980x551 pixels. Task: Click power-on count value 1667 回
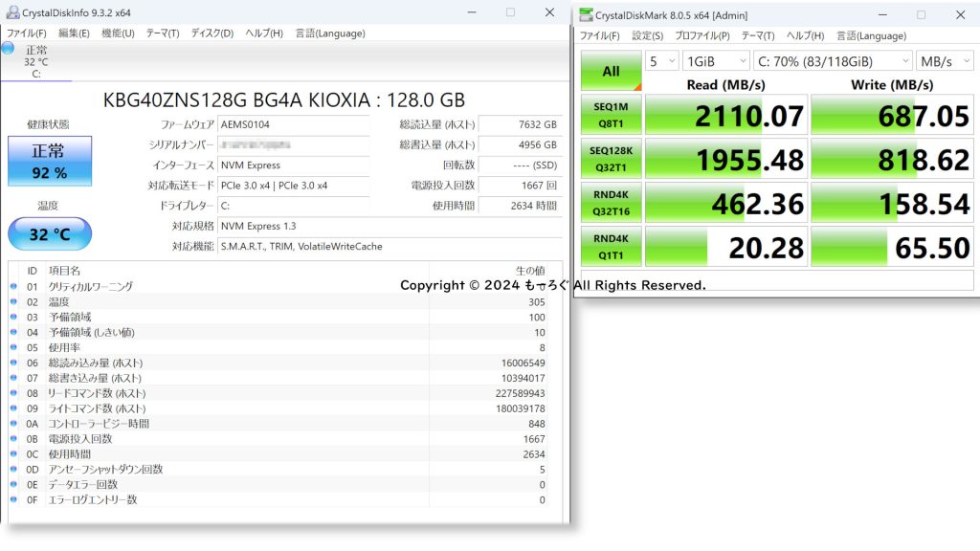[520, 185]
